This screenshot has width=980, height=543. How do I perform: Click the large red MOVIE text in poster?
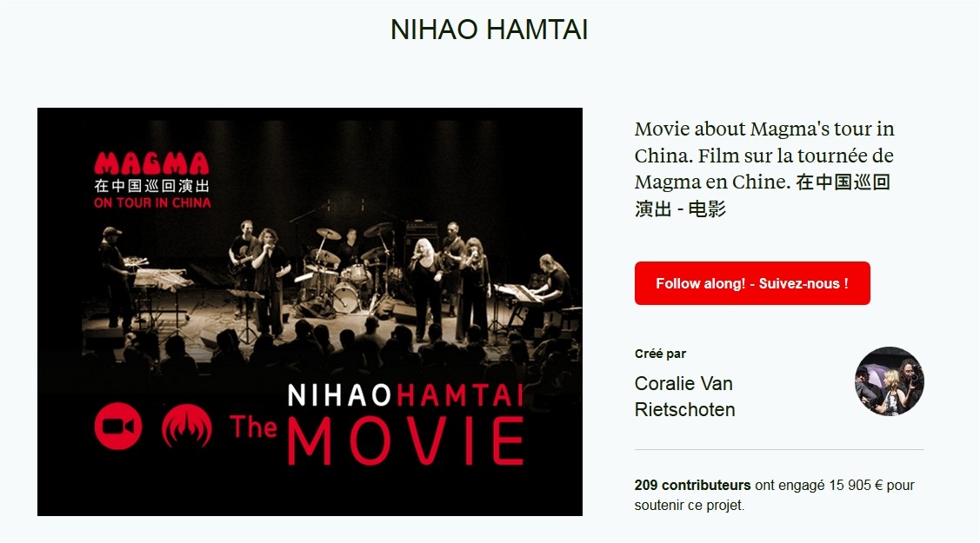point(405,441)
